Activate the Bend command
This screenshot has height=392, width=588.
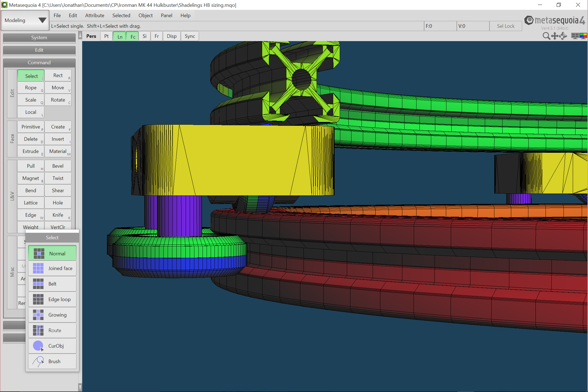[x=31, y=191]
